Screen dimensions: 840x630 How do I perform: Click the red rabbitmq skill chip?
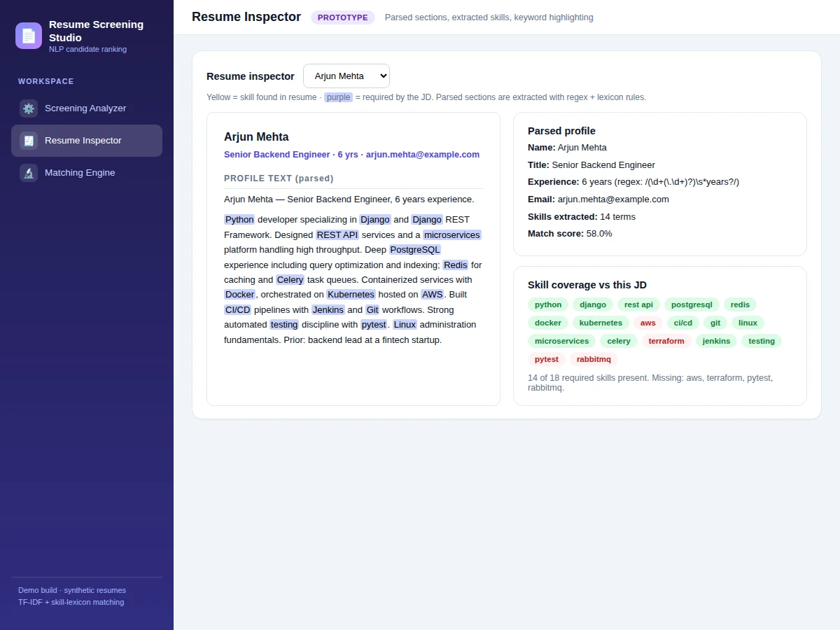594,359
